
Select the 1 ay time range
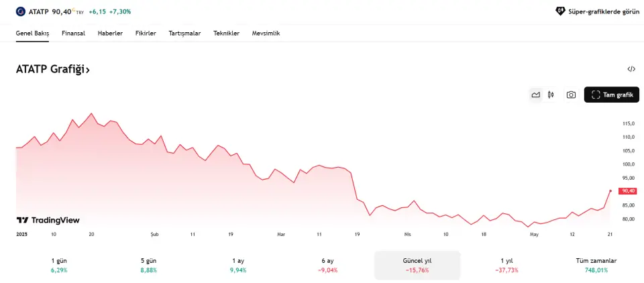(237, 266)
